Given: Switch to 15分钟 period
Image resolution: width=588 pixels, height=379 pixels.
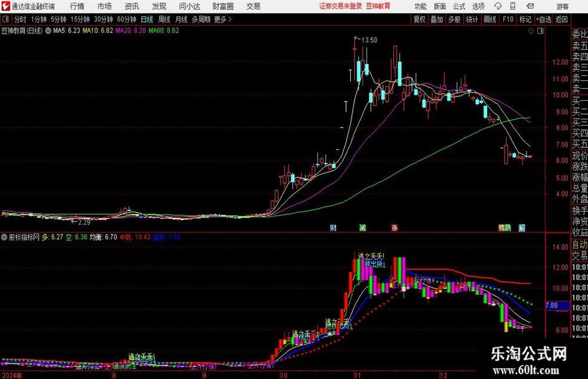Looking at the screenshot, I should coord(80,19).
